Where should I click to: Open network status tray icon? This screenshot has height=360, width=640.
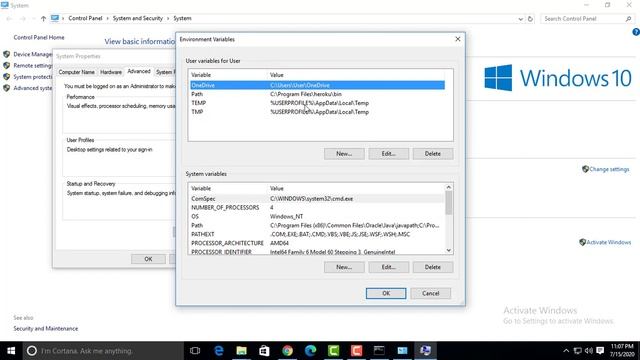pyautogui.click(x=578, y=351)
